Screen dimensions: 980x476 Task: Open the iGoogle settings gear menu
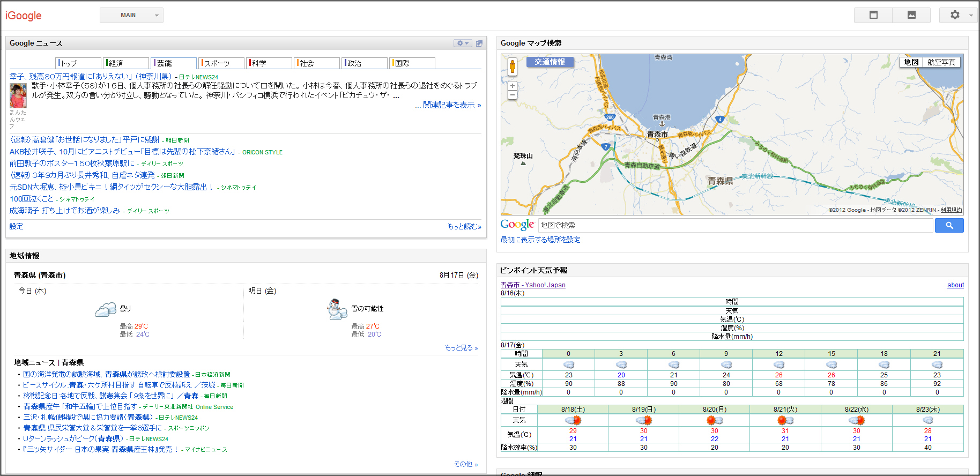click(x=958, y=15)
